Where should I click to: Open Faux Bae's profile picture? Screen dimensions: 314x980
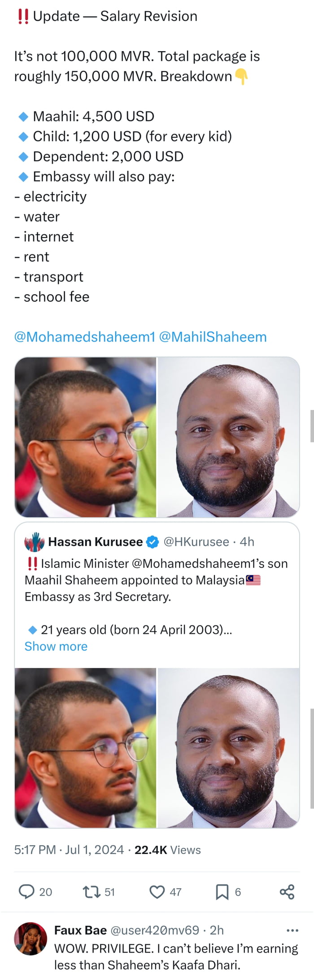(x=31, y=938)
